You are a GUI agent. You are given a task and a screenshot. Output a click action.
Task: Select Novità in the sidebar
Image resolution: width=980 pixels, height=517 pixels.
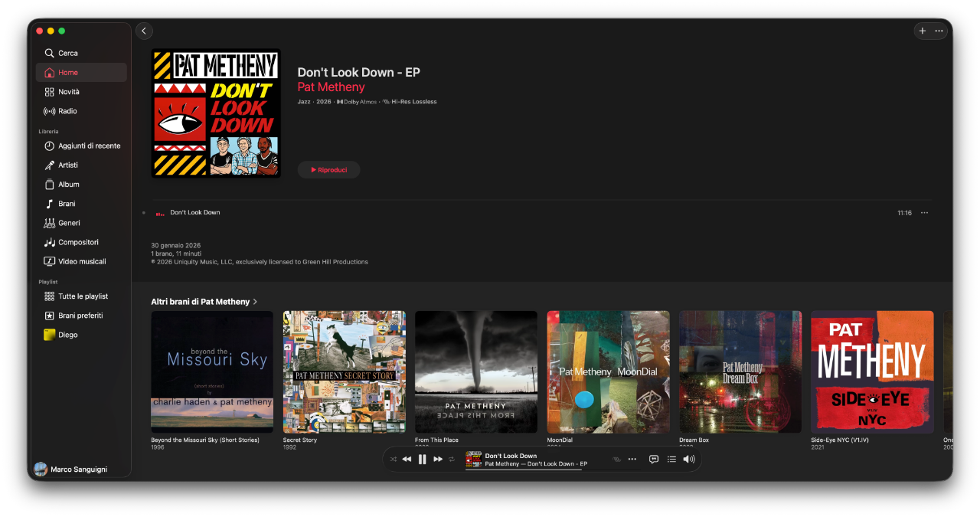[69, 92]
